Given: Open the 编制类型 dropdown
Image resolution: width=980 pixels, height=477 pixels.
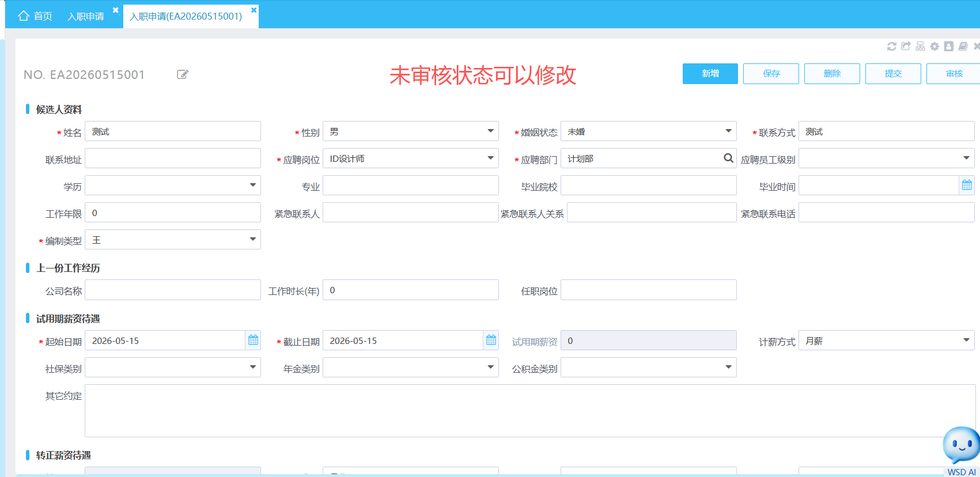Looking at the screenshot, I should point(252,239).
